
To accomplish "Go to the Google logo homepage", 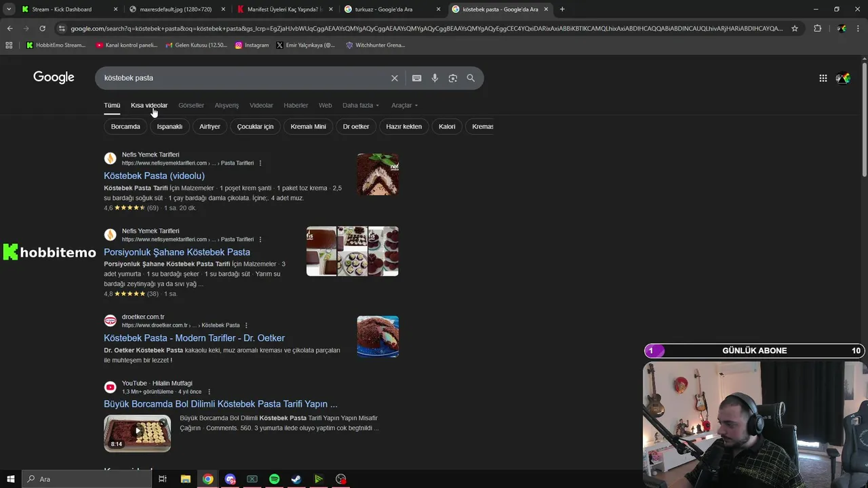I will [x=54, y=77].
